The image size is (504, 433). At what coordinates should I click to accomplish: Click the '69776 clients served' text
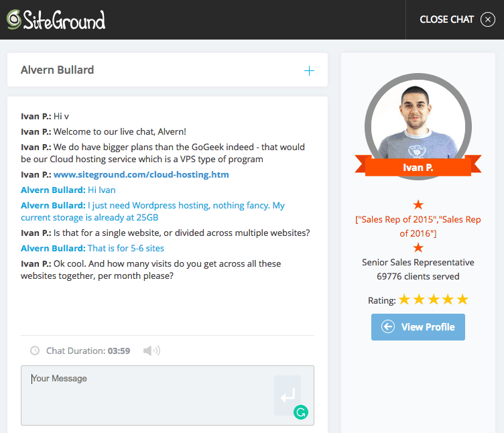click(418, 276)
